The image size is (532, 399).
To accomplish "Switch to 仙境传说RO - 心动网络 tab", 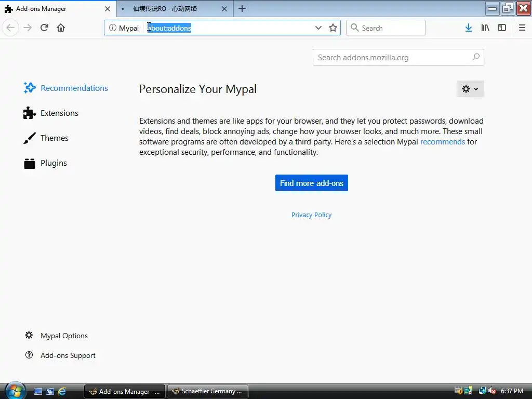I will [x=175, y=9].
